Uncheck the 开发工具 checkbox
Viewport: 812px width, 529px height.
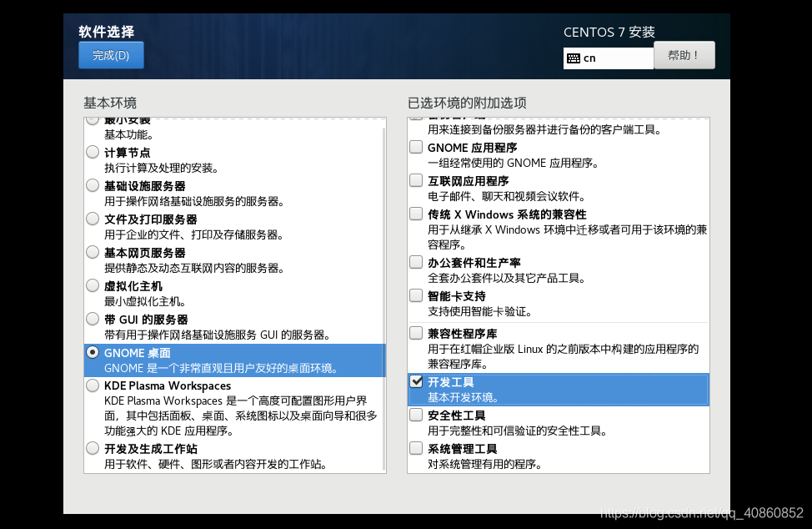416,381
